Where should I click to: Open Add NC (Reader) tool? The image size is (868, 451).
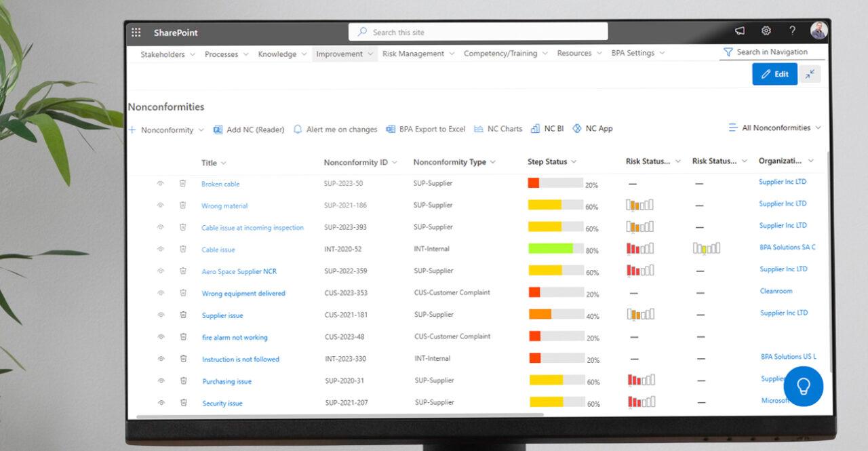[249, 130]
